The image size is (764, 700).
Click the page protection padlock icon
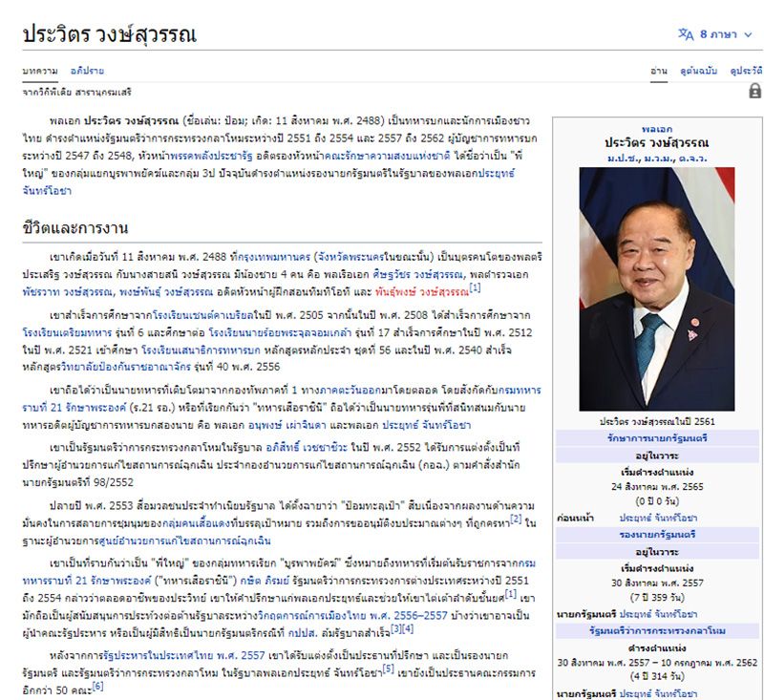coord(754,91)
